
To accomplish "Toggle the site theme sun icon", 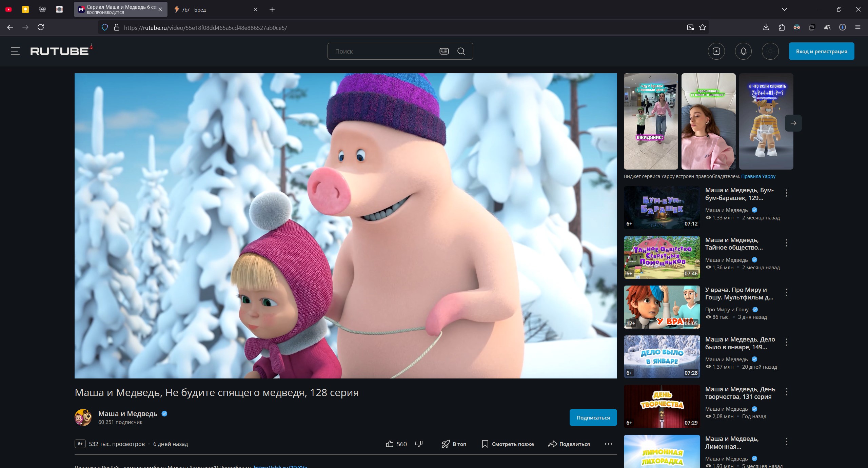I will pyautogui.click(x=770, y=51).
